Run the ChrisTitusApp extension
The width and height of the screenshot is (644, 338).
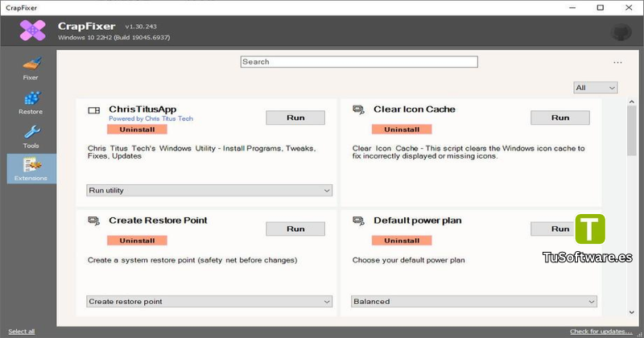click(x=295, y=117)
